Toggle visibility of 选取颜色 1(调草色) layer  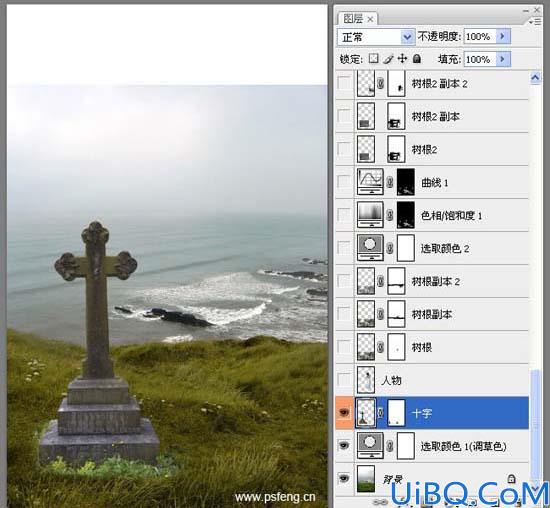[344, 446]
